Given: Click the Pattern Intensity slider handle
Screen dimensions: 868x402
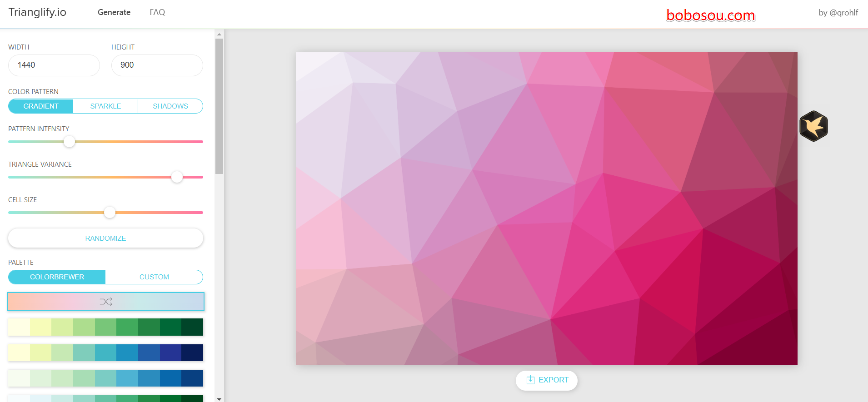Looking at the screenshot, I should [x=69, y=142].
